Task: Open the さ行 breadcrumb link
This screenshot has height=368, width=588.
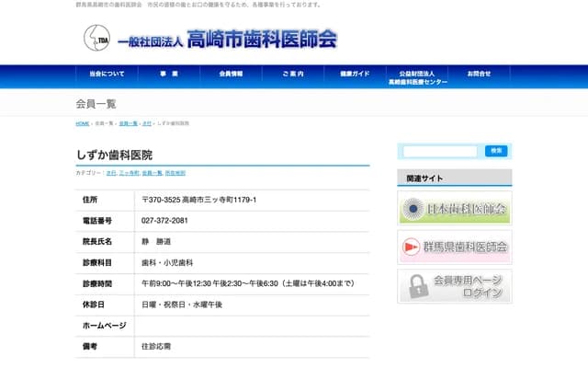Action: (147, 123)
